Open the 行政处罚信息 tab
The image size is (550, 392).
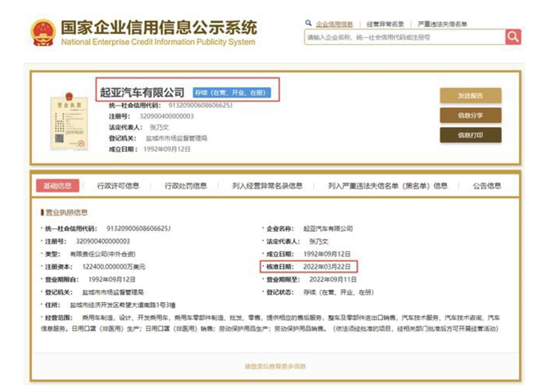pyautogui.click(x=186, y=185)
